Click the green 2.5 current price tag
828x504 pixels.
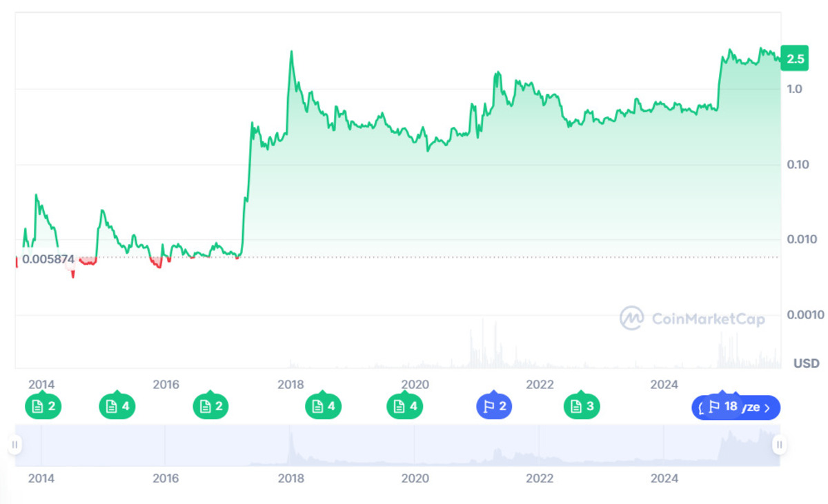tap(795, 59)
